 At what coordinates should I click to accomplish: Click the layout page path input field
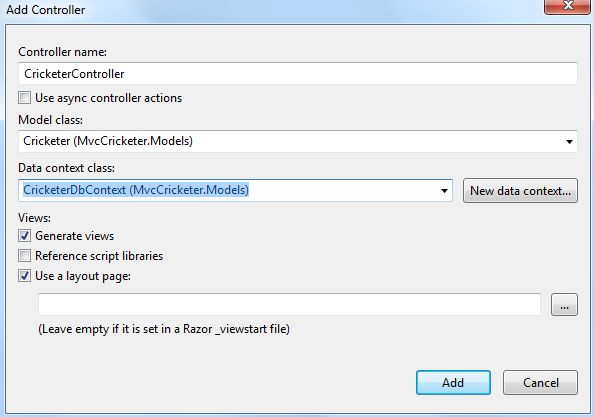[x=289, y=304]
